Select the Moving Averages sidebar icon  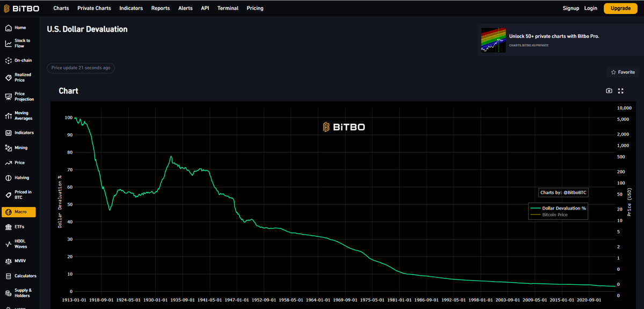tap(8, 116)
